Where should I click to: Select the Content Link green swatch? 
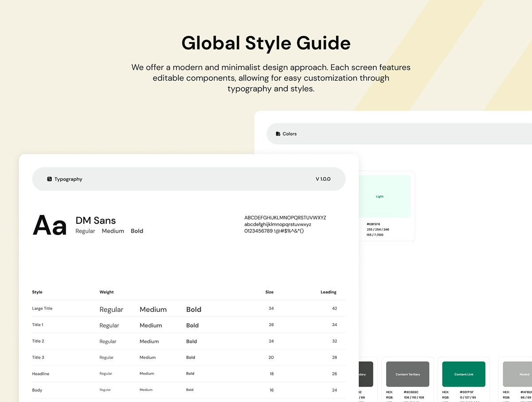coord(463,374)
